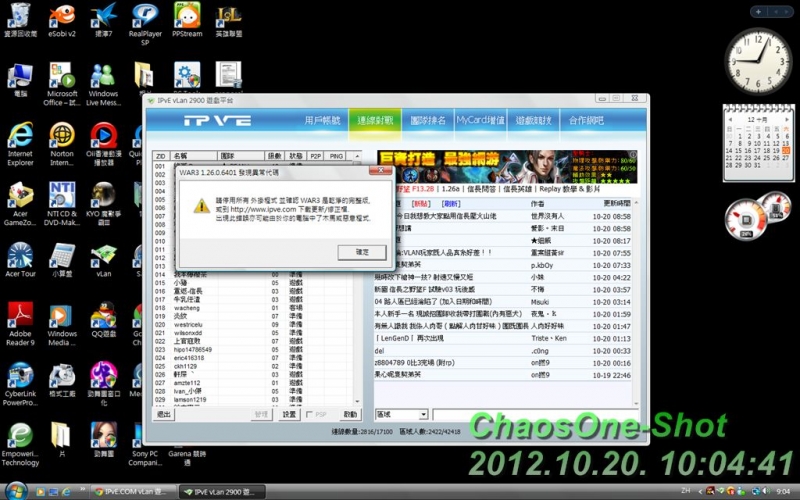
Task: Click the taskbar clock showing 9:04
Action: 783,491
